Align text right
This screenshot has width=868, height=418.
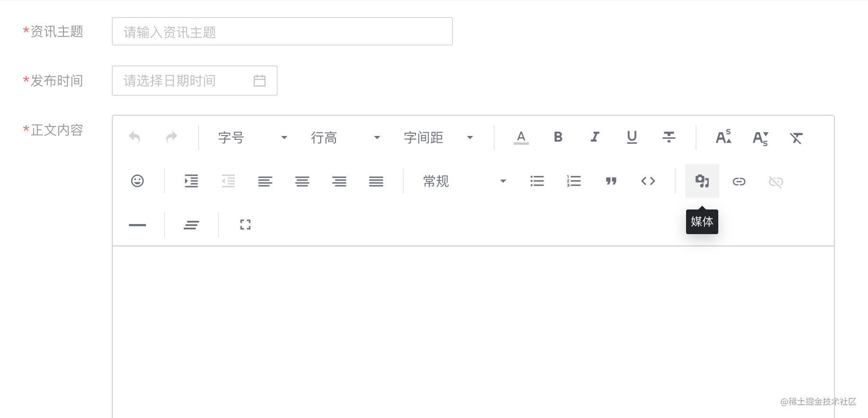pos(339,181)
